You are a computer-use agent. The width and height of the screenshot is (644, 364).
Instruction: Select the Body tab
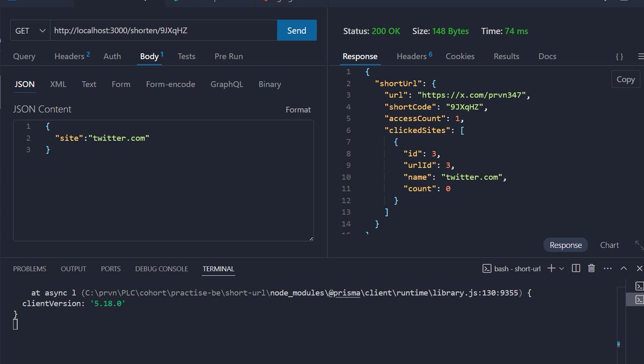coord(151,56)
